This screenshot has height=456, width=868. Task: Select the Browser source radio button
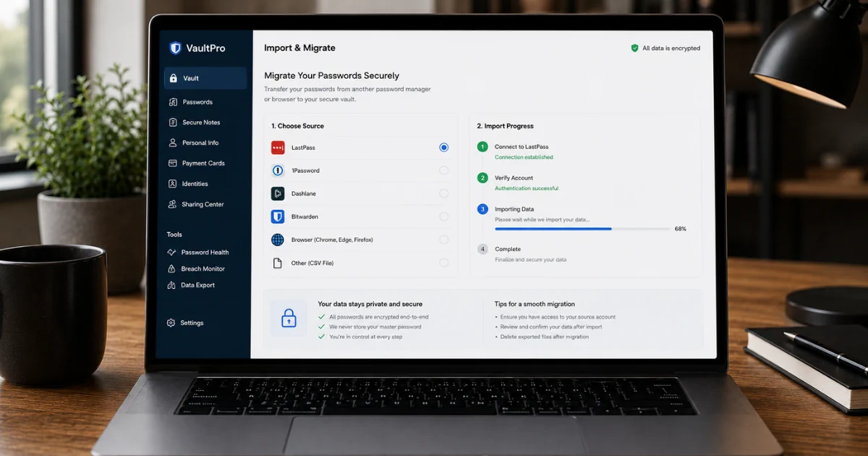click(x=444, y=240)
